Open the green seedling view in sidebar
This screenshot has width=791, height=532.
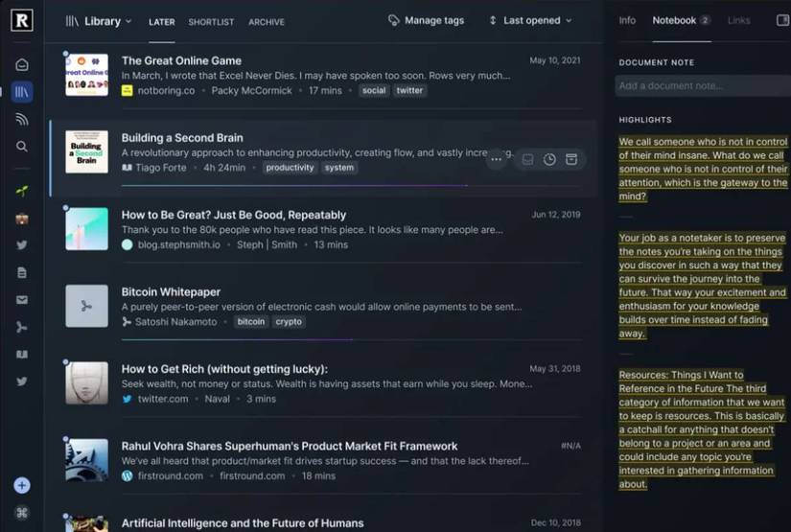[22, 191]
